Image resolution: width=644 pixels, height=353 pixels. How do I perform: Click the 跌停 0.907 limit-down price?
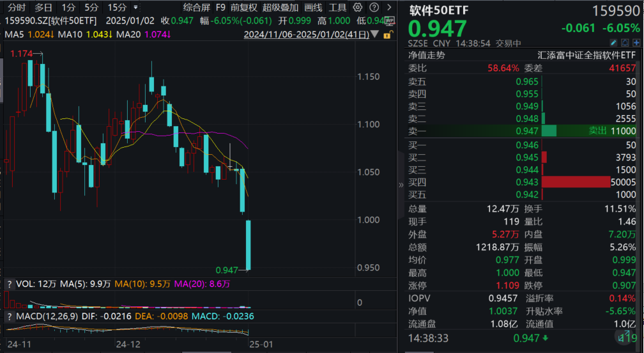pyautogui.click(x=624, y=285)
